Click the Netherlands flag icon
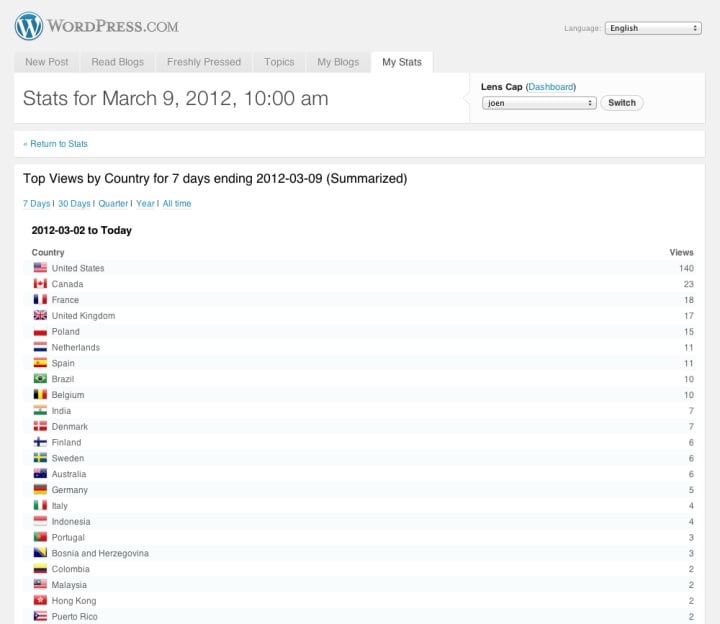 (x=40, y=347)
